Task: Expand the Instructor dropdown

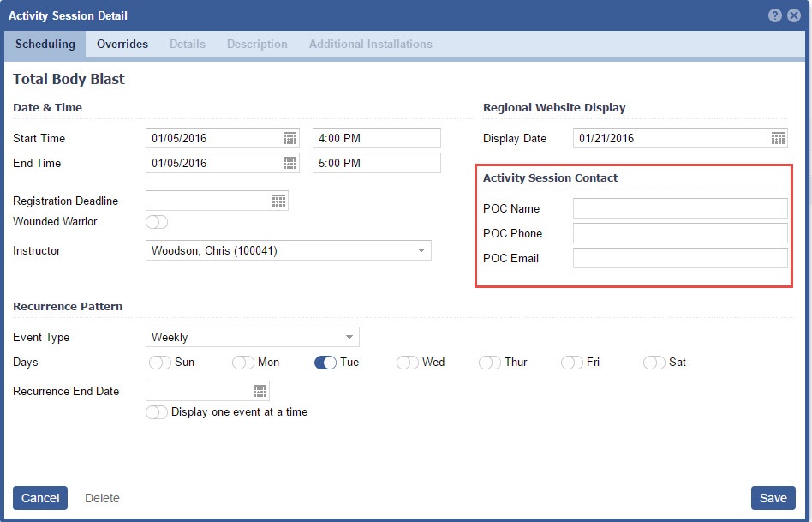Action: 421,251
